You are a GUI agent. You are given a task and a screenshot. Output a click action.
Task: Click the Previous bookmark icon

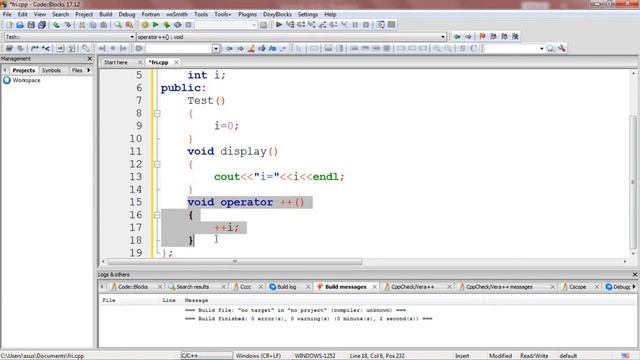(x=493, y=37)
